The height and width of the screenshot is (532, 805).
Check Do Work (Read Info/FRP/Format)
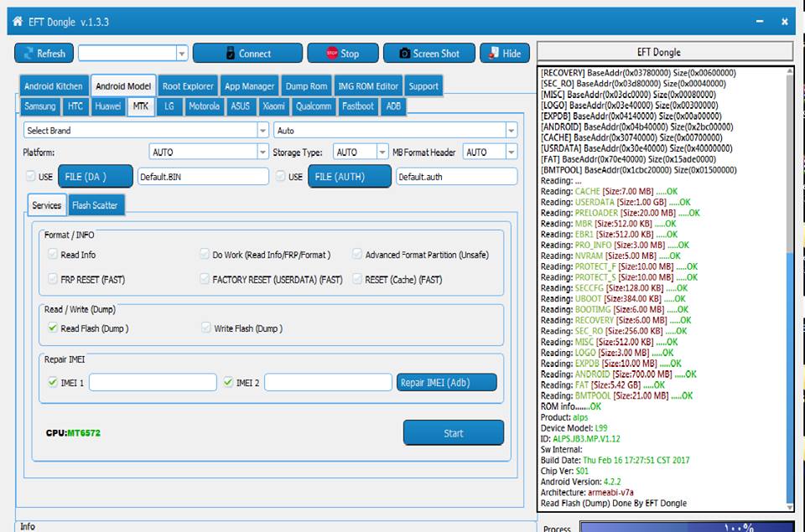pyautogui.click(x=205, y=253)
